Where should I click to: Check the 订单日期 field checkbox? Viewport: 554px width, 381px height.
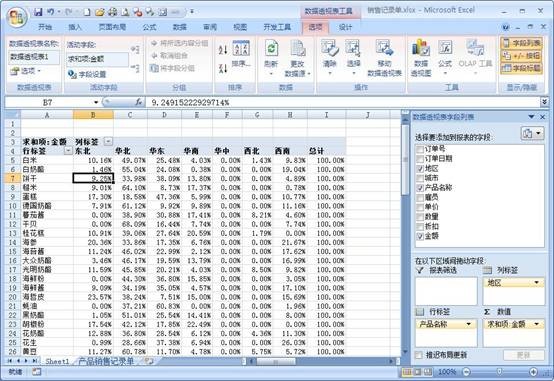click(x=420, y=159)
